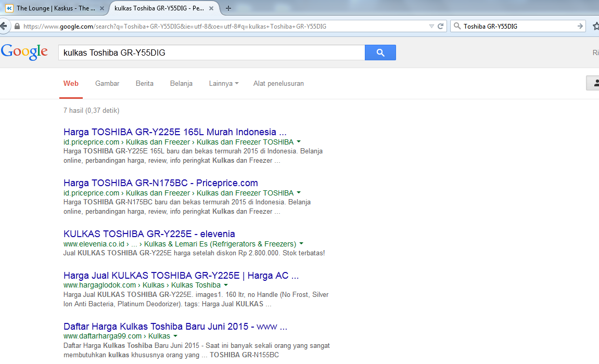Select the Berita search tab

pyautogui.click(x=144, y=84)
